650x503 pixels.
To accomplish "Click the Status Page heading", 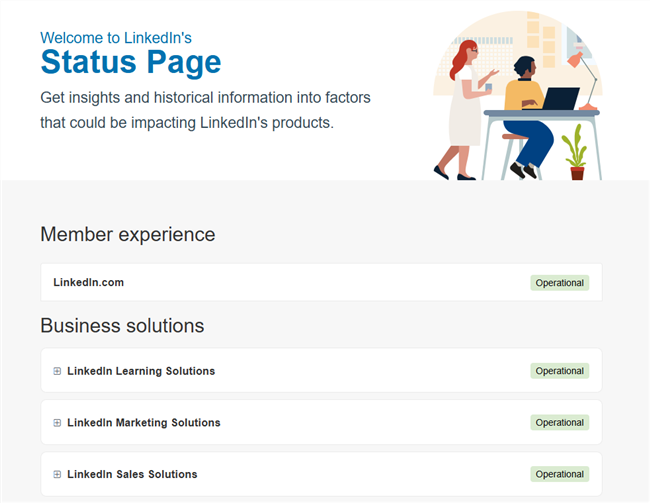I will 130,63.
